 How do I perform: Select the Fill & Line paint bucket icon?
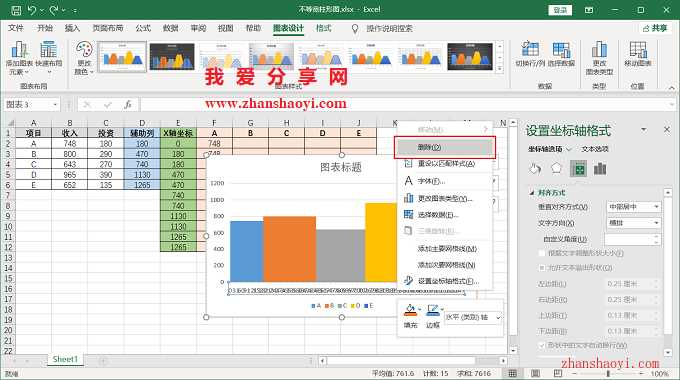coord(535,169)
